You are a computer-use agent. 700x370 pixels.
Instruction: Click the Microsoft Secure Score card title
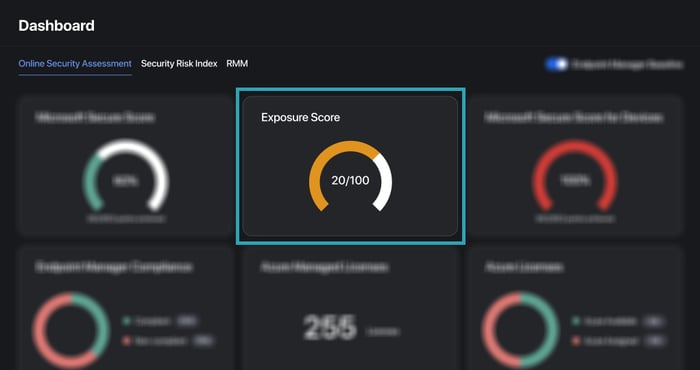[x=95, y=117]
